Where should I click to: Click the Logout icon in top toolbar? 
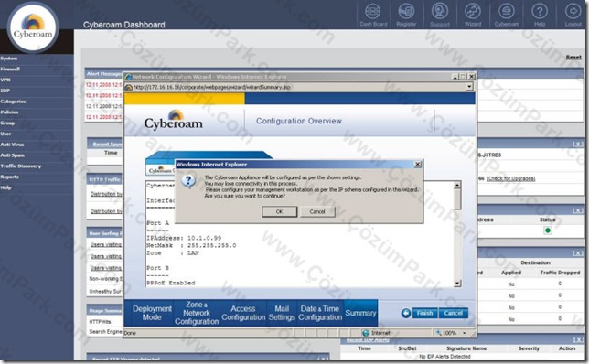573,15
